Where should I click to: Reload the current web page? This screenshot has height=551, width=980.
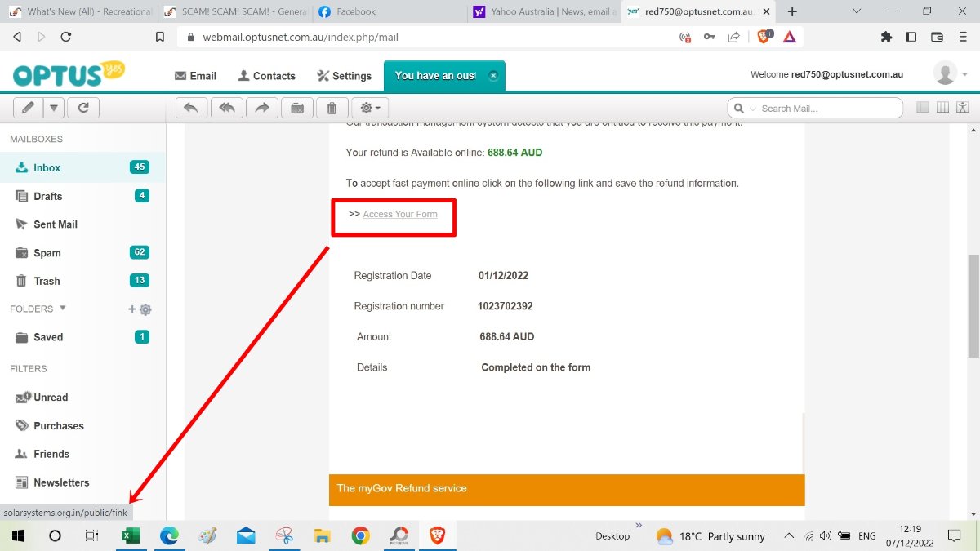[65, 37]
